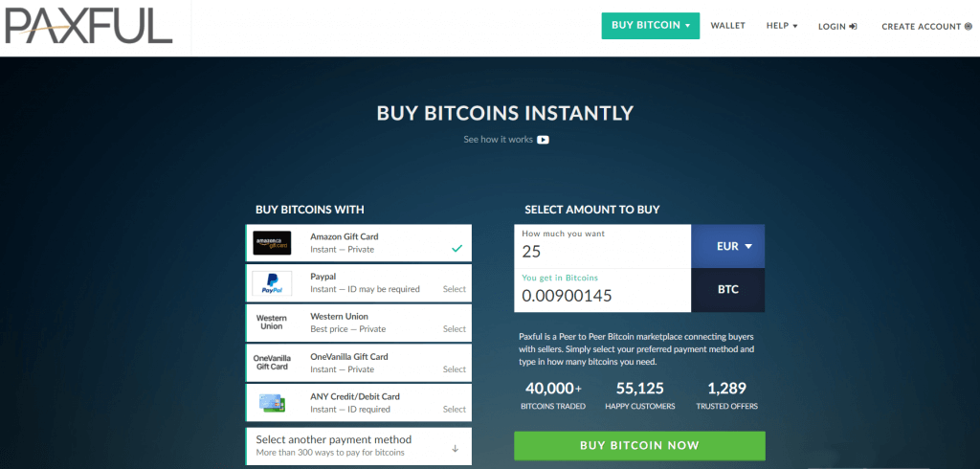Click the Western Union logo icon
Image resolution: width=980 pixels, height=469 pixels.
coord(272,323)
